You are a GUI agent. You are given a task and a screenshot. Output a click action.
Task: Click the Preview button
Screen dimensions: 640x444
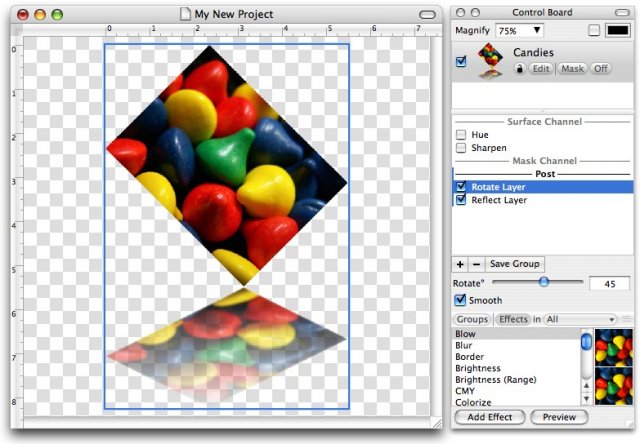[559, 417]
